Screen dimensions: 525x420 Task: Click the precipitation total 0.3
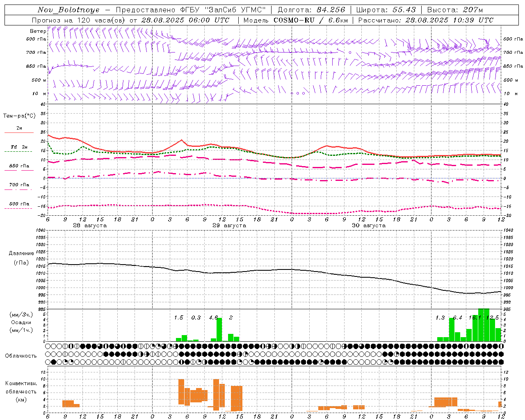pos(196,318)
